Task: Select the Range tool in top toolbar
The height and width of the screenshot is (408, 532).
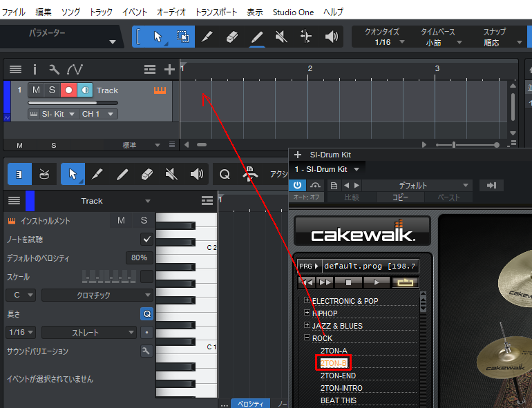Action: [183, 37]
